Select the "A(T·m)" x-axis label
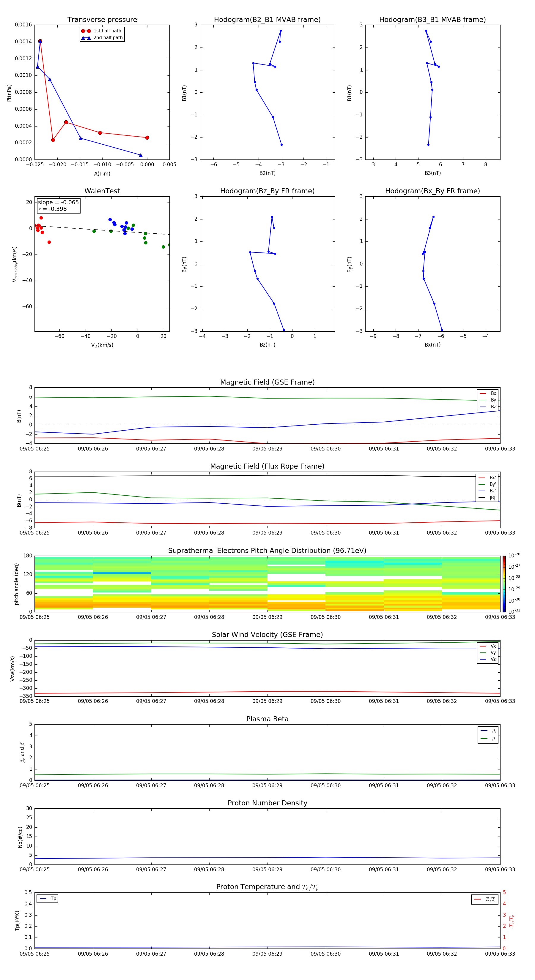 (102, 174)
